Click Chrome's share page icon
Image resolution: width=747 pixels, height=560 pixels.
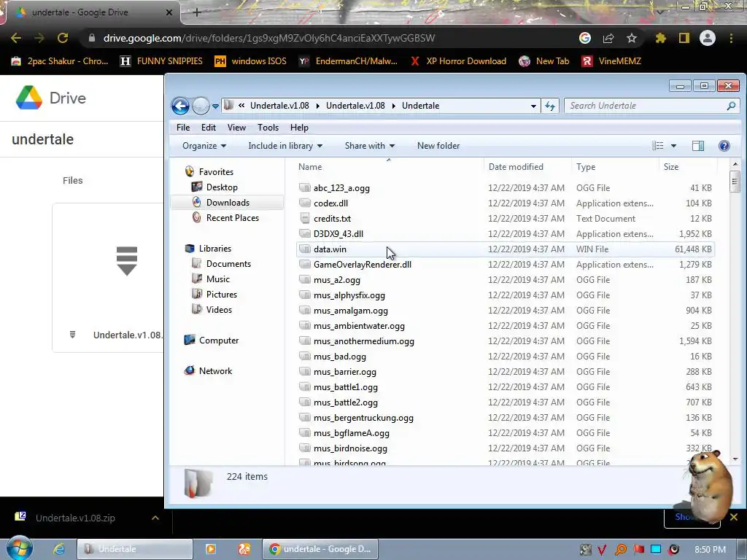[x=608, y=38]
